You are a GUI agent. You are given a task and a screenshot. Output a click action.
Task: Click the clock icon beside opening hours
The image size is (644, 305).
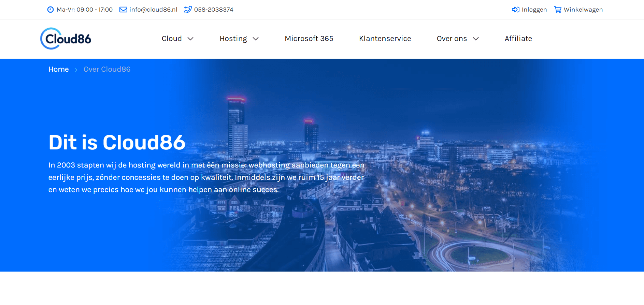51,10
